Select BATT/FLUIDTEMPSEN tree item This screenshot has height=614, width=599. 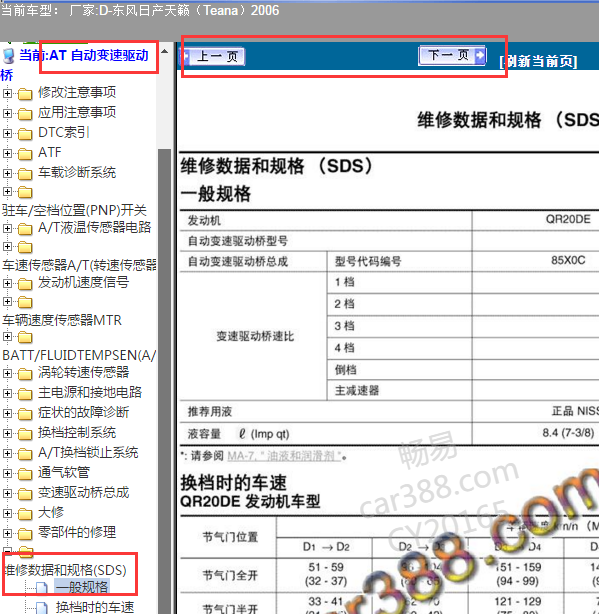pos(79,355)
